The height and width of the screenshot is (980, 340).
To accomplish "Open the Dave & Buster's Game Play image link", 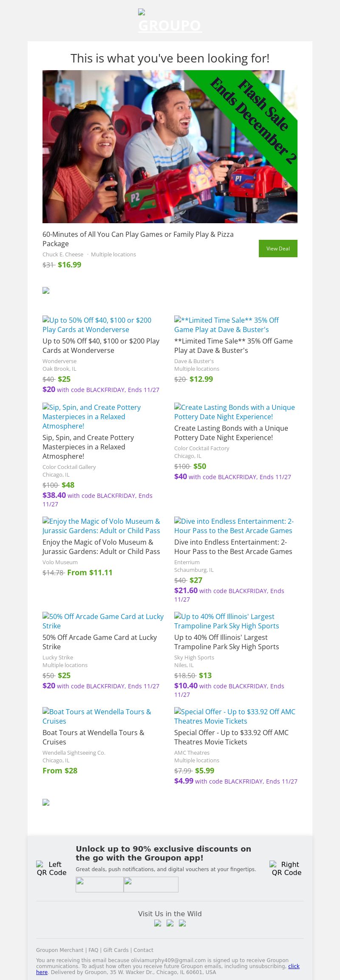I will click(x=227, y=325).
